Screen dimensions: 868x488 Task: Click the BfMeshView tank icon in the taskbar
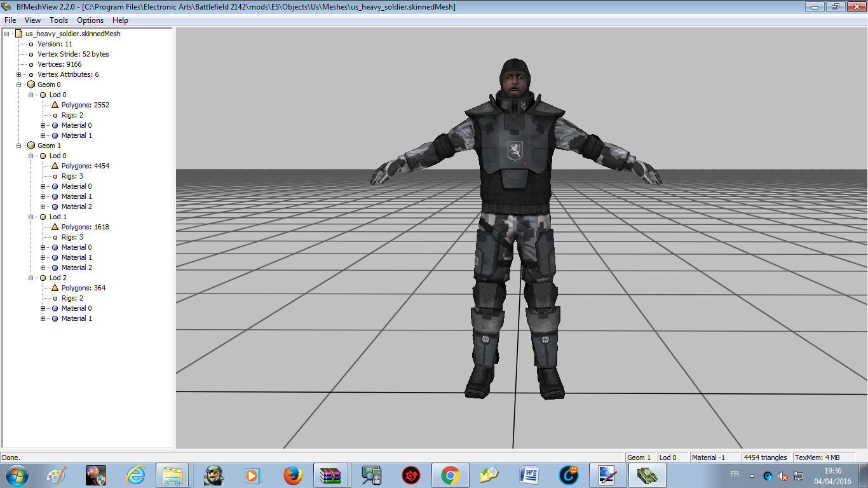click(647, 475)
